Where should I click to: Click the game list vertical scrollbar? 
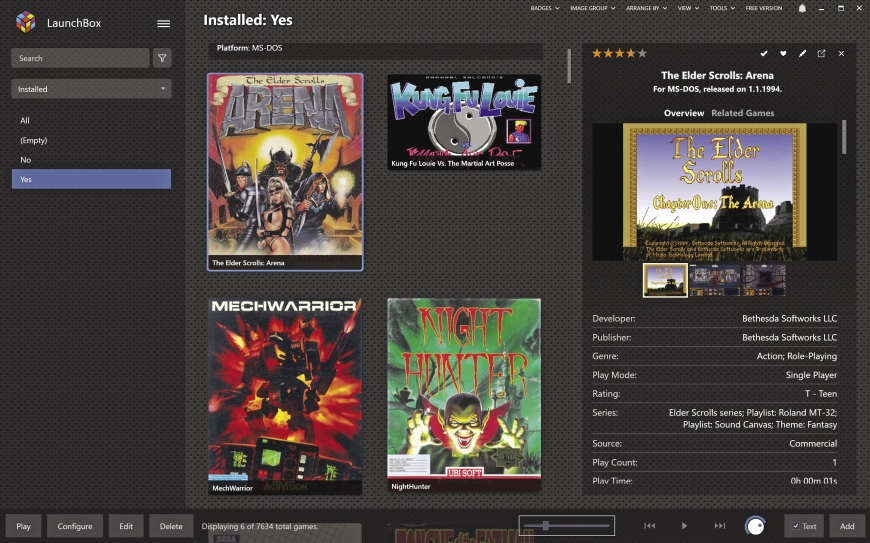(569, 66)
